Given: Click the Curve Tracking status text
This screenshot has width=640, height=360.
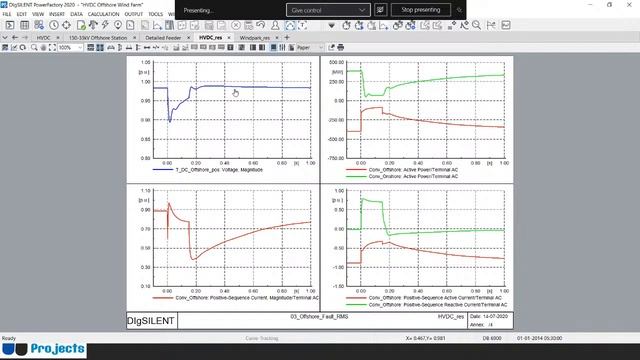Looking at the screenshot, I should [x=262, y=338].
